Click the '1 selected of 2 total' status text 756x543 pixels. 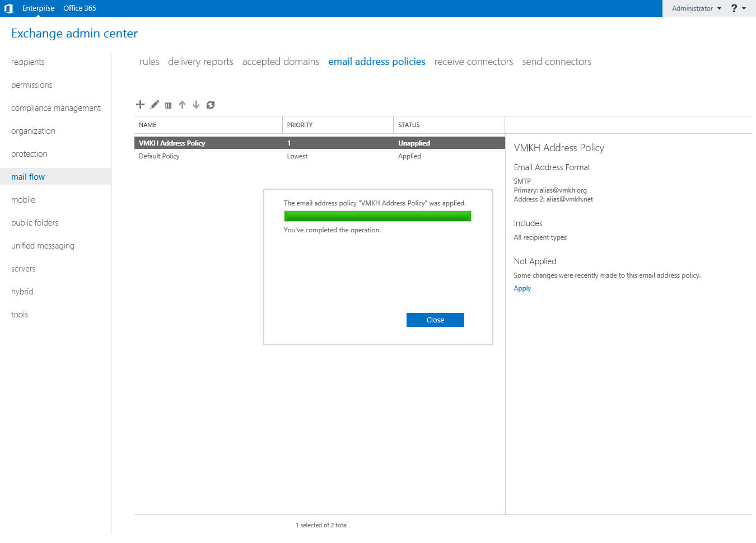[321, 525]
